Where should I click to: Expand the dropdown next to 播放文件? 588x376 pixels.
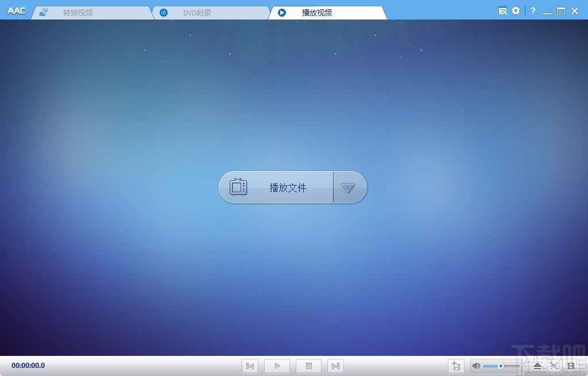pyautogui.click(x=350, y=187)
